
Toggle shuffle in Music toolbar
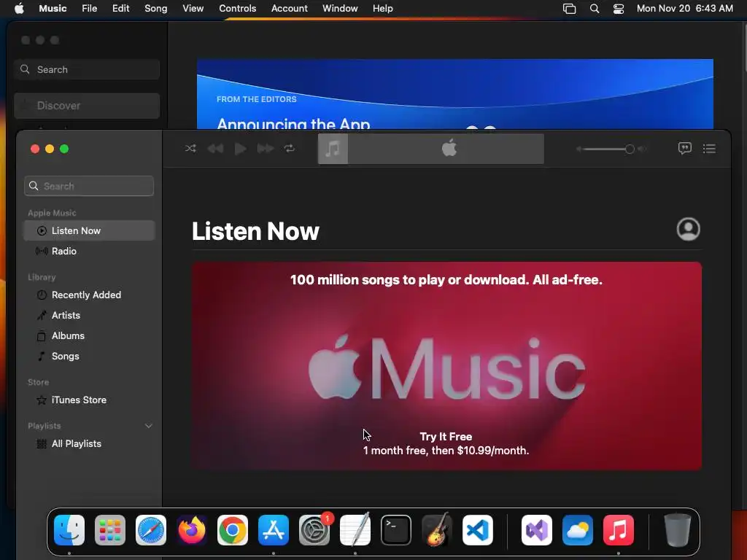(x=190, y=149)
